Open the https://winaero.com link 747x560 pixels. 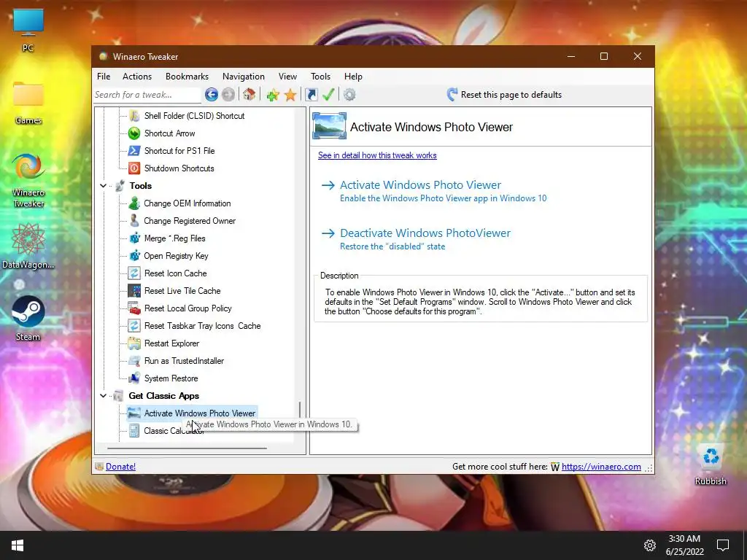point(601,467)
